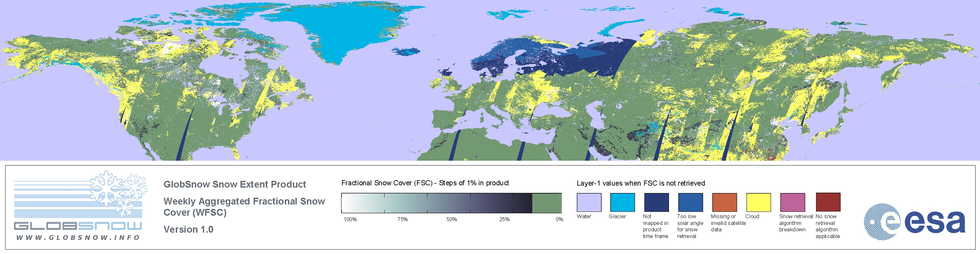Click 'Weekly Aggregated Fractional Snow Cover (WFSC)' text
This screenshot has width=980, height=254.
click(244, 207)
